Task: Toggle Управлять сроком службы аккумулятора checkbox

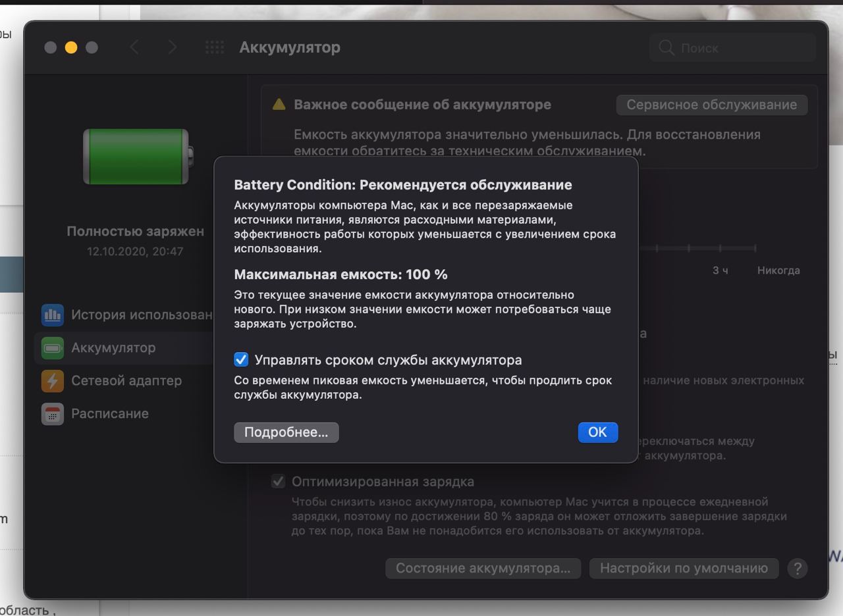Action: pos(241,360)
